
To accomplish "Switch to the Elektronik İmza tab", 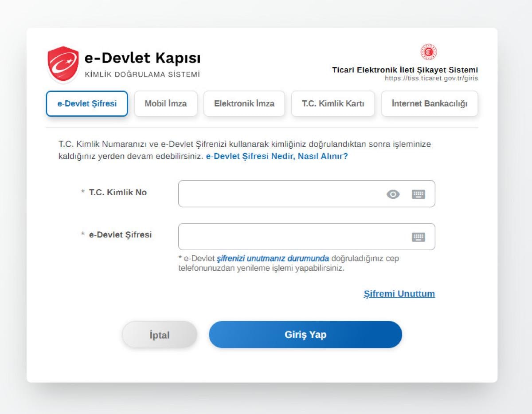I will tap(244, 104).
